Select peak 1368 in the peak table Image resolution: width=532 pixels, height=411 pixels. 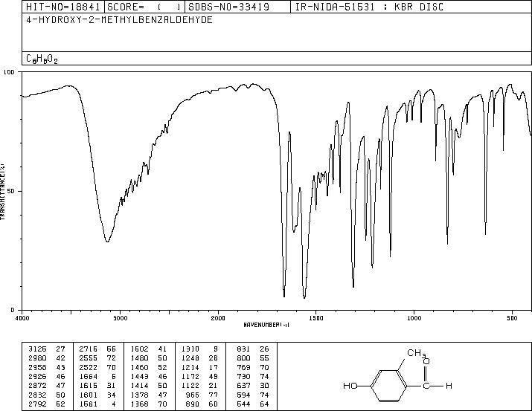[139, 404]
